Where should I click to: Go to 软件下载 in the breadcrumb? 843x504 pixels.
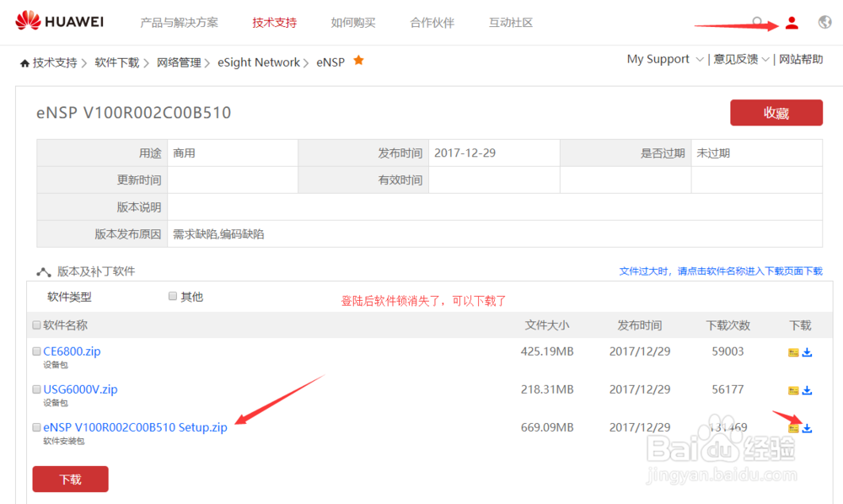[x=116, y=63]
